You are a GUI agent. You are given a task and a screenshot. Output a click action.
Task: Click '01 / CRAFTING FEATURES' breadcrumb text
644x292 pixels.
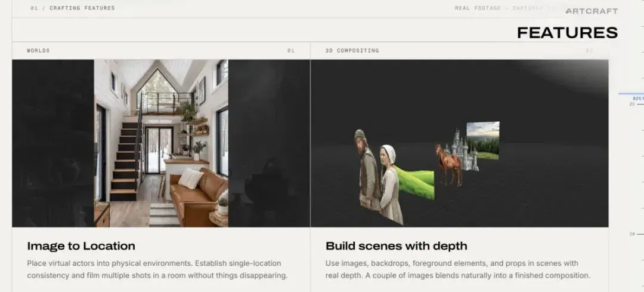click(x=73, y=8)
